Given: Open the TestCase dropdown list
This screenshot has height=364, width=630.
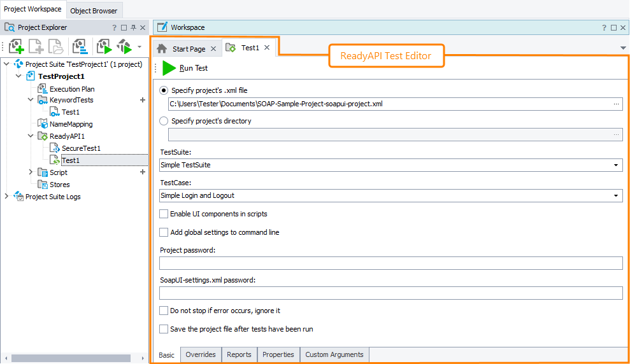Looking at the screenshot, I should click(x=616, y=196).
